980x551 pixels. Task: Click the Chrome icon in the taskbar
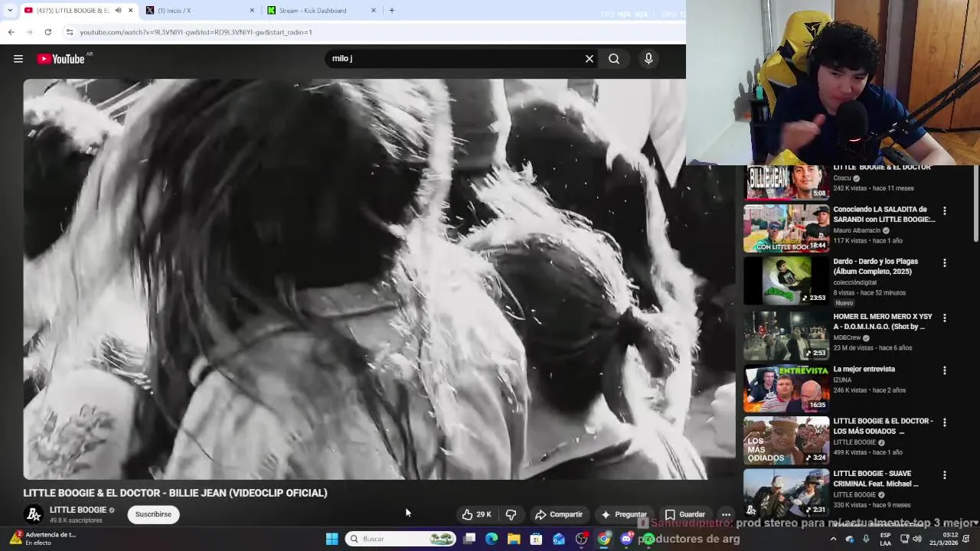(604, 539)
